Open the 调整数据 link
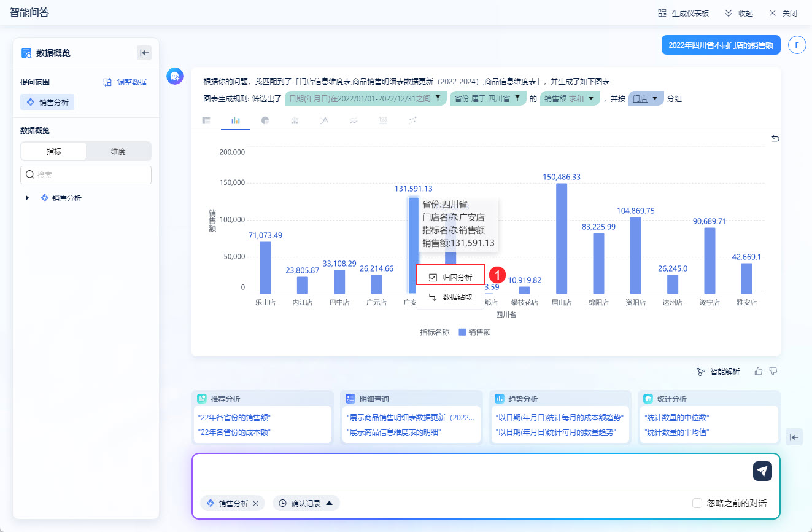Image resolution: width=812 pixels, height=532 pixels. point(125,82)
